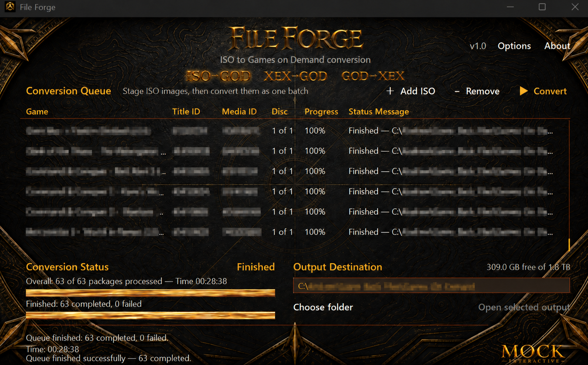Switch to the GOD→XEX mode tab
The height and width of the screenshot is (365, 588).
coord(373,76)
